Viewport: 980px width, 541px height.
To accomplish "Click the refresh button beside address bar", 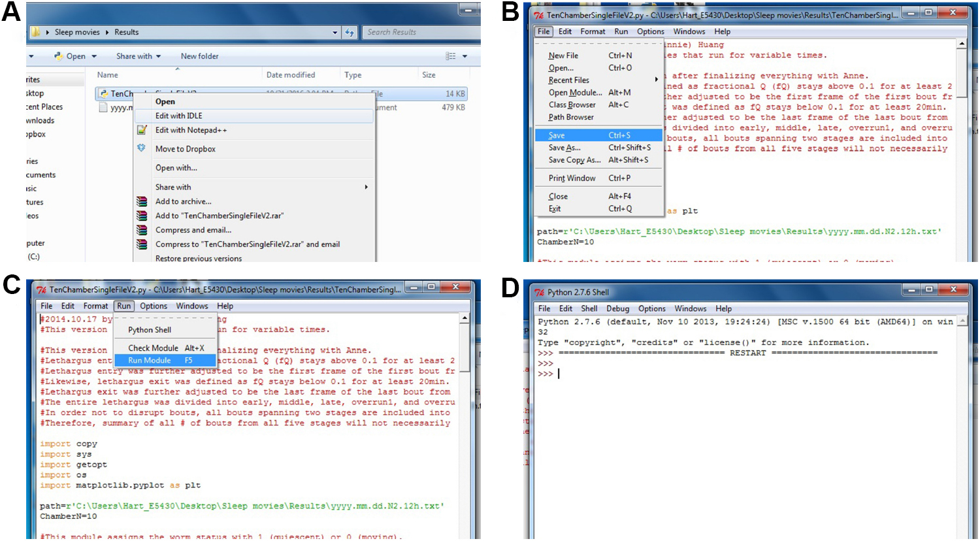I will coord(350,32).
